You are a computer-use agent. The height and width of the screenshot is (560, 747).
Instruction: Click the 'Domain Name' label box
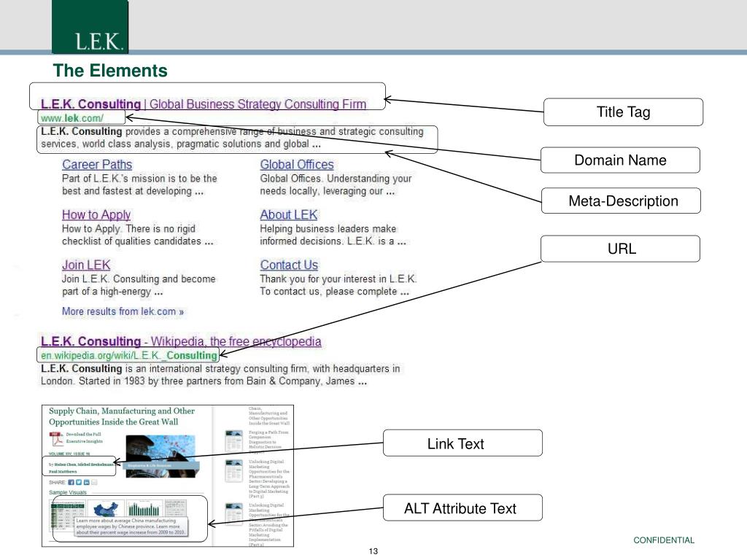tap(620, 160)
